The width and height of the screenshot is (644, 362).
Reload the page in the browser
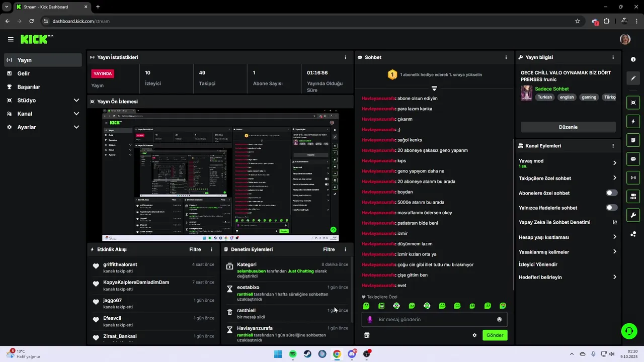[31, 21]
